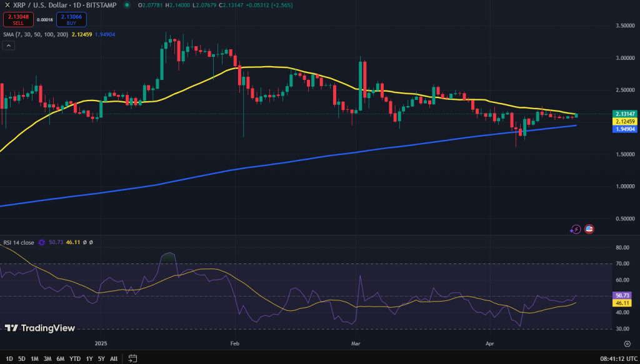The width and height of the screenshot is (640, 364).
Task: Select the 5Y time range
Action: click(x=101, y=359)
